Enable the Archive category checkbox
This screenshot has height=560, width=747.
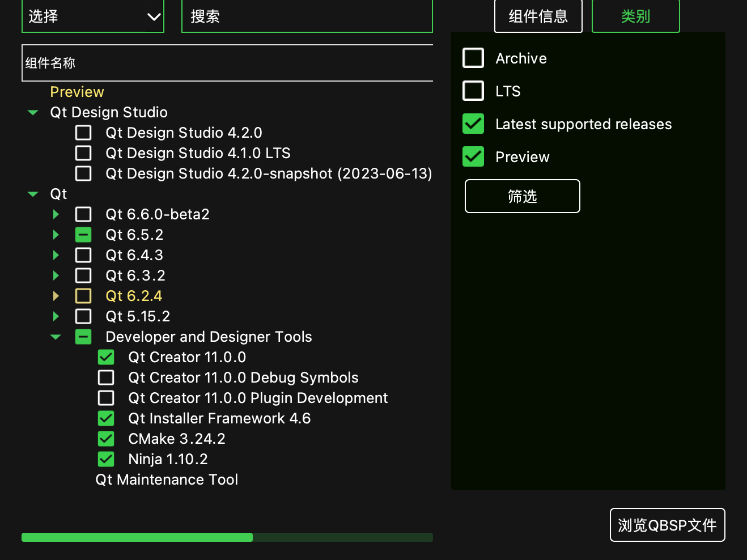473,58
